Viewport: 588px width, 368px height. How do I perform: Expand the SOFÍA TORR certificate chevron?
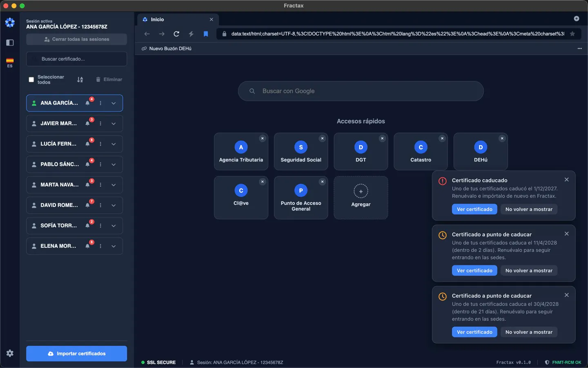[114, 226]
